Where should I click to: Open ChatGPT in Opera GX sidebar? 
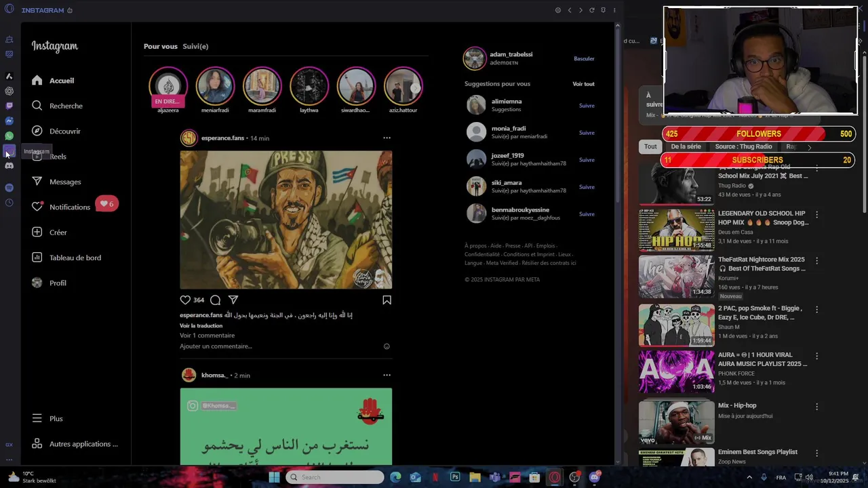tap(9, 91)
